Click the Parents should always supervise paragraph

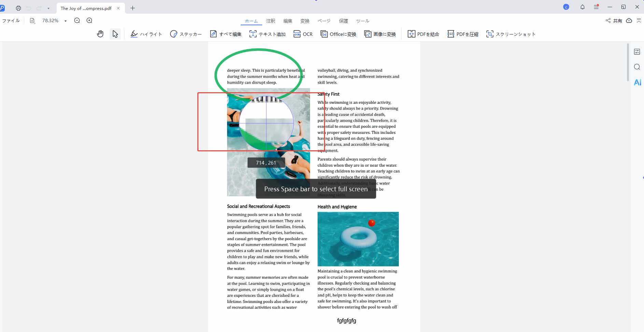point(359,177)
